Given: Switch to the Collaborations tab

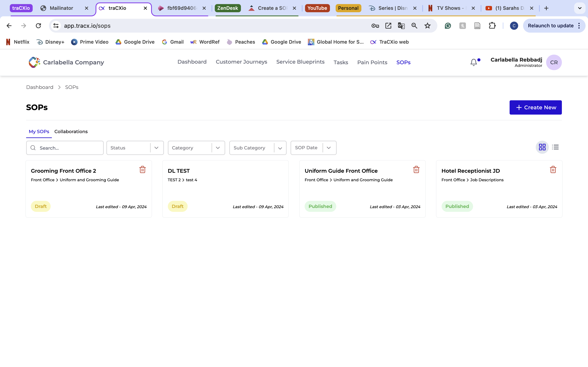Looking at the screenshot, I should 71,131.
